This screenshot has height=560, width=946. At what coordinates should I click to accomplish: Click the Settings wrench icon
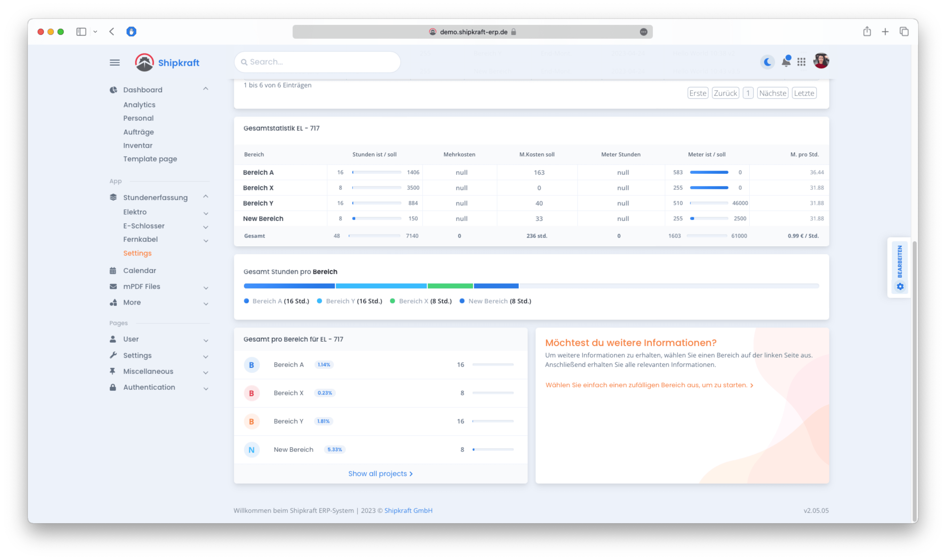point(113,355)
